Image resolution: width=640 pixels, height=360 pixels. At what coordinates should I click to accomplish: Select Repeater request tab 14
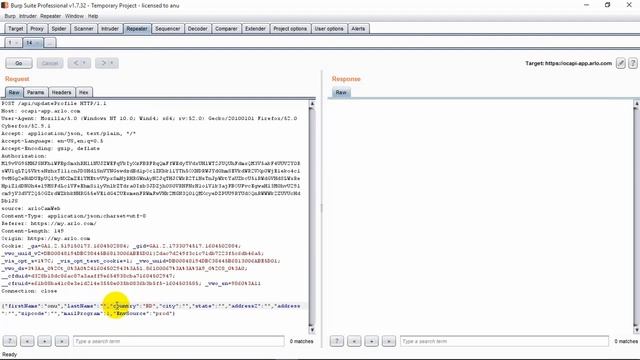[32, 42]
